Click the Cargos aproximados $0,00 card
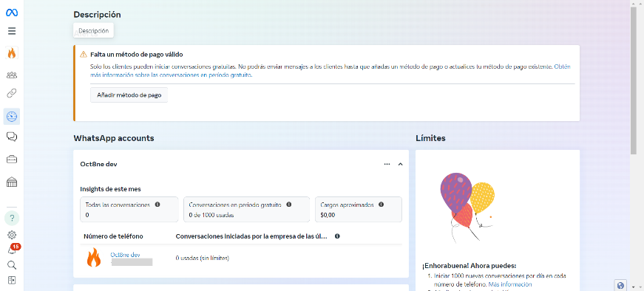The image size is (644, 291). (359, 209)
